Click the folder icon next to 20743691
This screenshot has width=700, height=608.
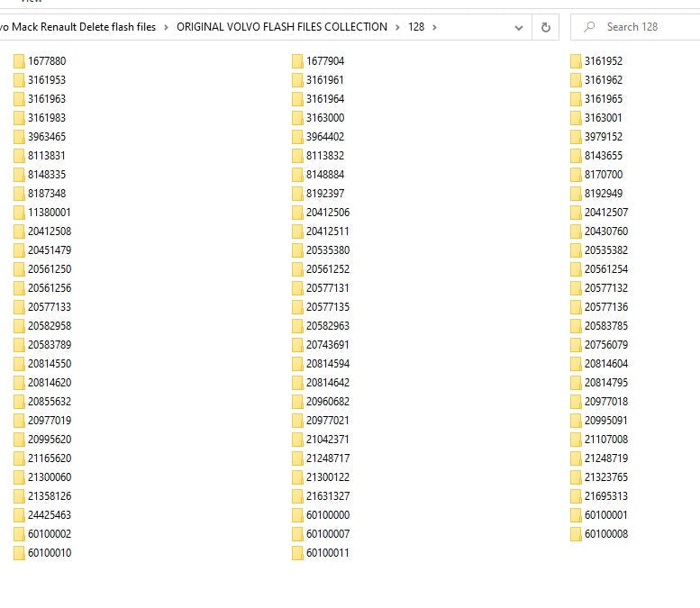coord(297,345)
